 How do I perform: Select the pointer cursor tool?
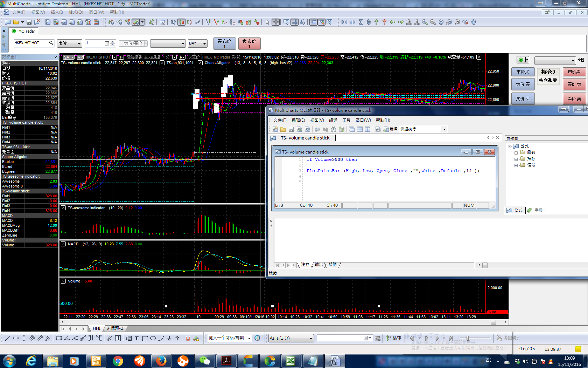click(267, 22)
